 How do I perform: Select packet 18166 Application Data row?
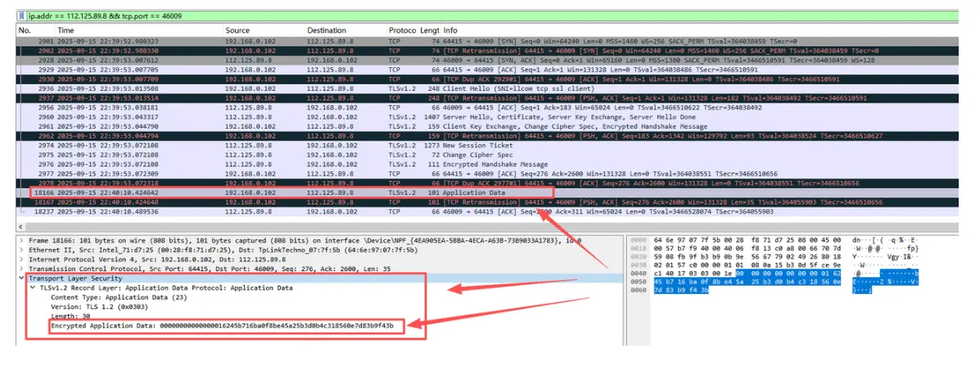(487, 193)
